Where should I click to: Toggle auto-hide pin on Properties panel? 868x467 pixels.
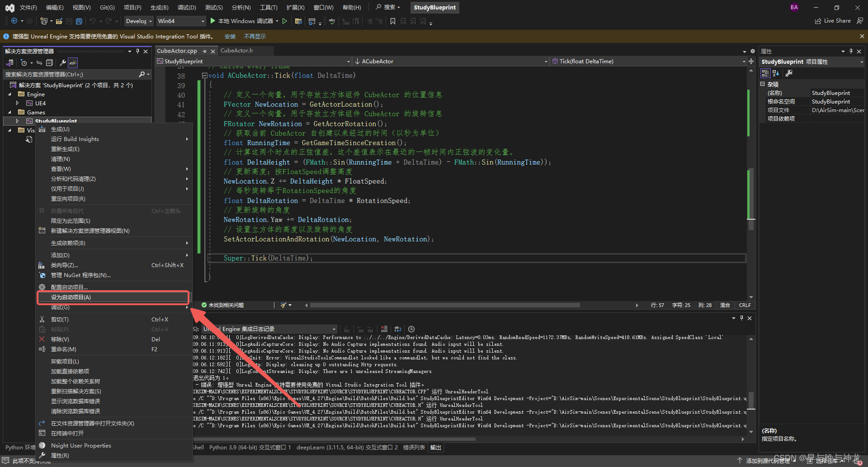click(851, 51)
